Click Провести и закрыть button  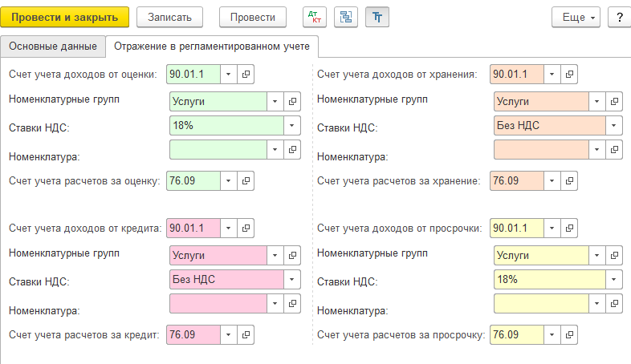pyautogui.click(x=65, y=18)
